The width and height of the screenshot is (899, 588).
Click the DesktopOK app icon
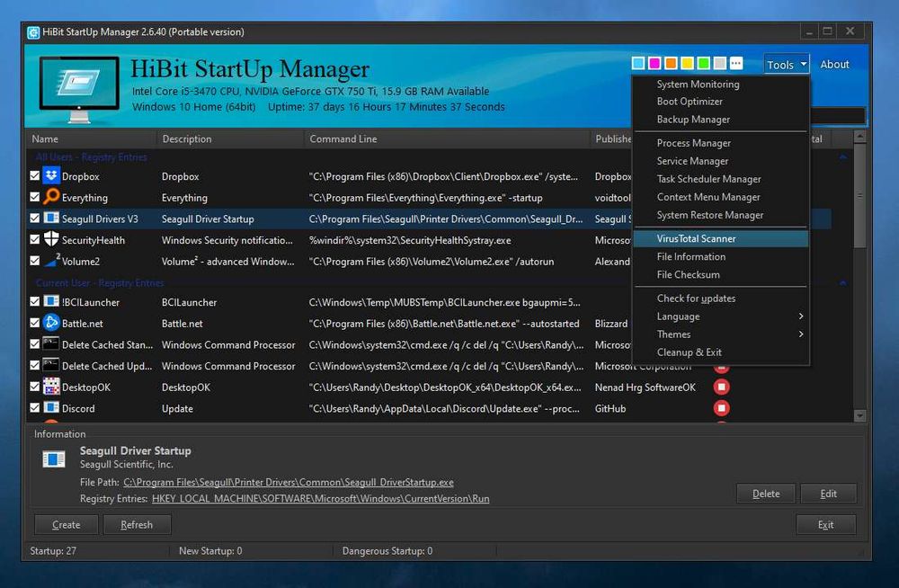click(51, 387)
